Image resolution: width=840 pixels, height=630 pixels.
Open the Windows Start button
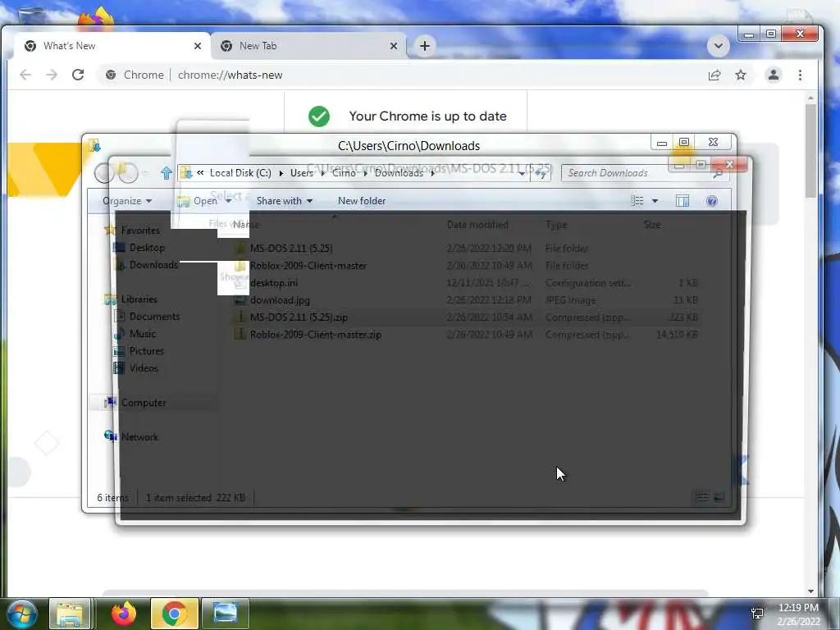click(x=21, y=614)
